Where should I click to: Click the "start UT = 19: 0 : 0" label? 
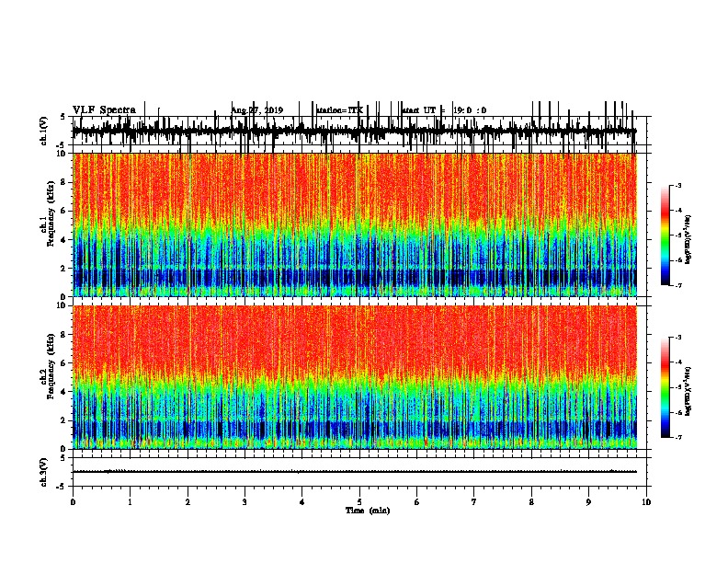444,110
